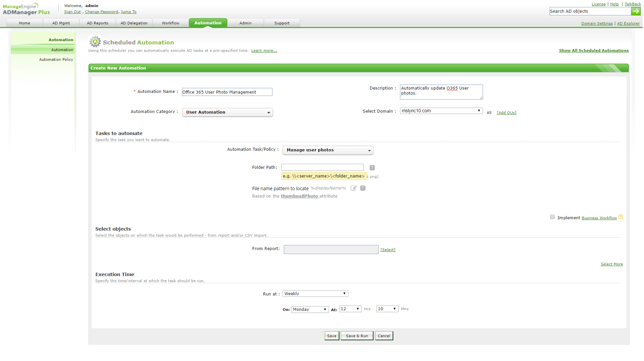Screen dimensions: 644x361
Task: Open the Workflow tab
Action: pos(171,23)
